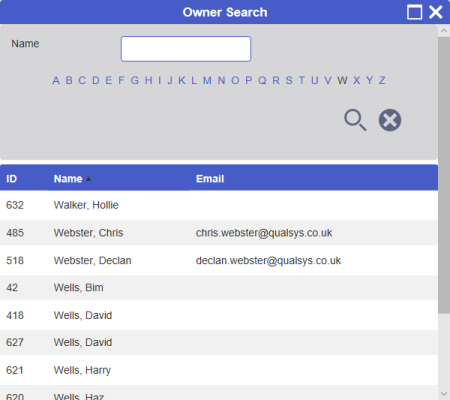This screenshot has height=400, width=450.
Task: Filter owners by letter P
Action: [249, 80]
